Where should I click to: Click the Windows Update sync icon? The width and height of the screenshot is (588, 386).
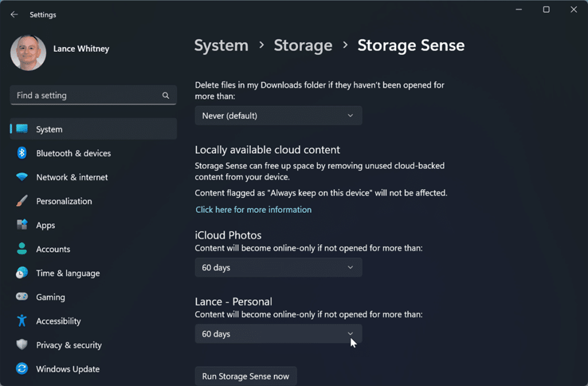pyautogui.click(x=22, y=369)
